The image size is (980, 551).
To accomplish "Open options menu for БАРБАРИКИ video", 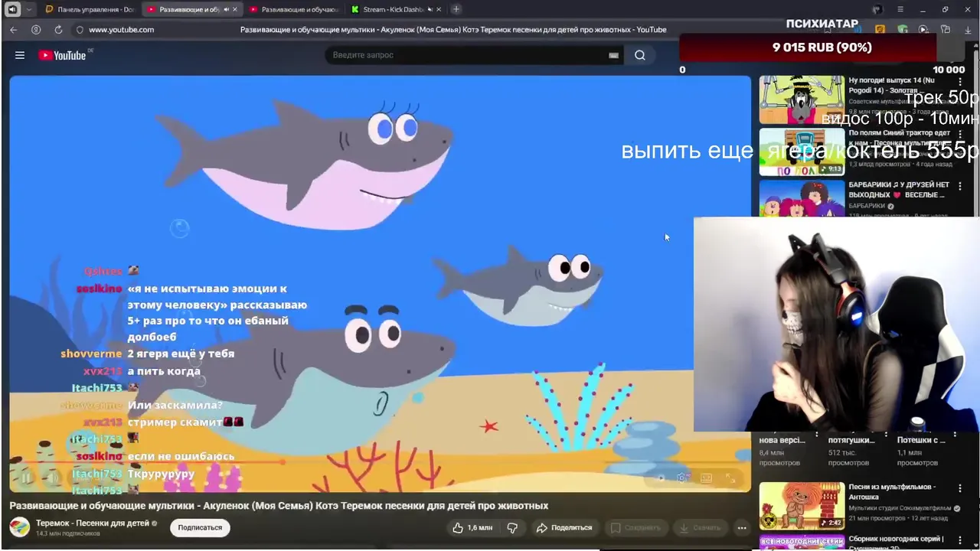I will pyautogui.click(x=960, y=186).
